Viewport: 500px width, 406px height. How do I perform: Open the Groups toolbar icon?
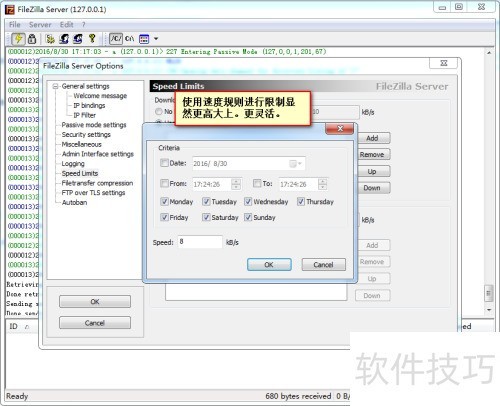click(78, 39)
